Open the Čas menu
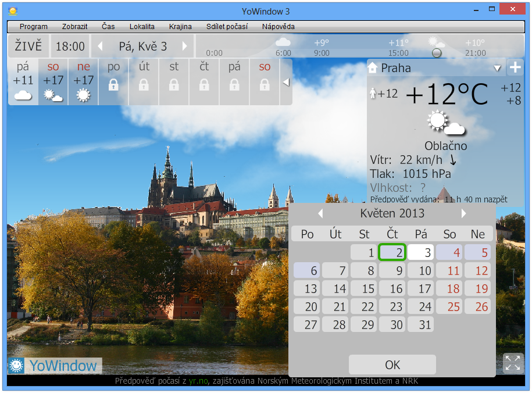 [x=108, y=27]
